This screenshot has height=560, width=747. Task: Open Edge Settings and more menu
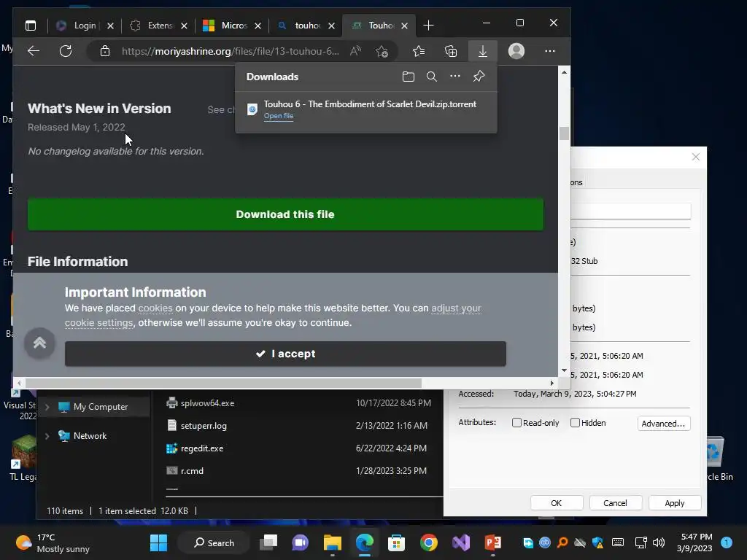[550, 51]
